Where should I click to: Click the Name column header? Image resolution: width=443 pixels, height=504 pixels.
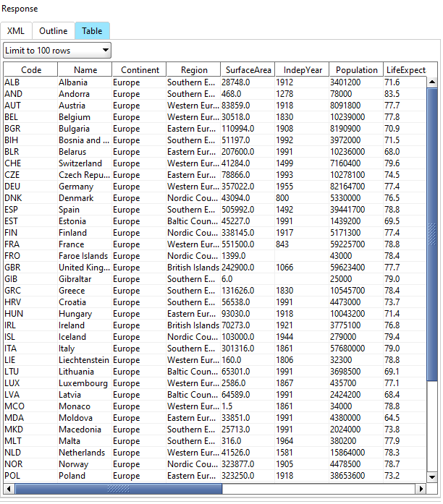[85, 69]
